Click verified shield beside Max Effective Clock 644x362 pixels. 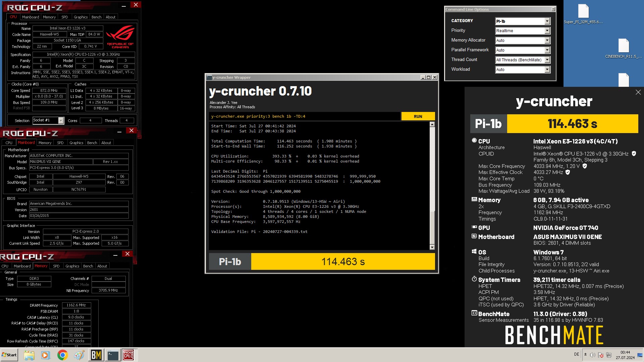tap(568, 172)
